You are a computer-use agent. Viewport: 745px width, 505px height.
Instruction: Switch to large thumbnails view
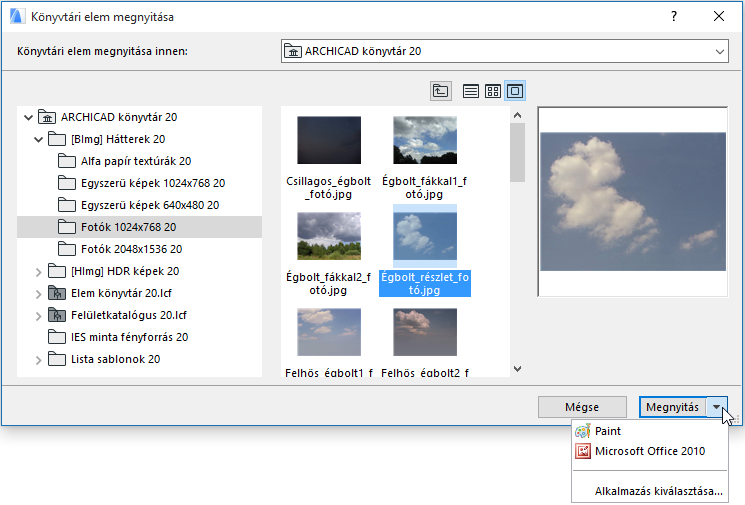tap(515, 91)
